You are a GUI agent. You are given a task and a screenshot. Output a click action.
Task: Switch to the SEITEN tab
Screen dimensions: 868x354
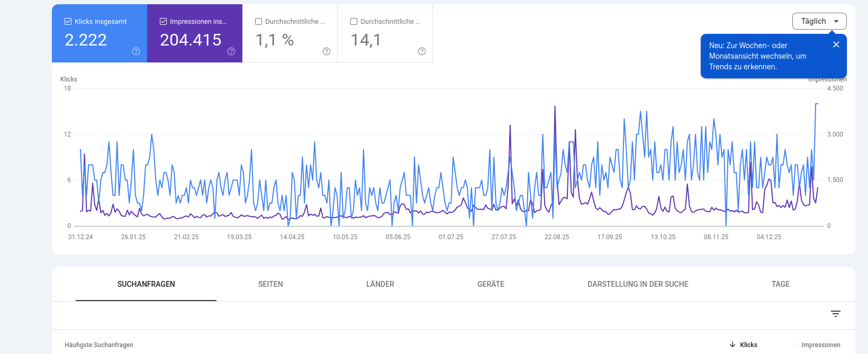click(270, 284)
